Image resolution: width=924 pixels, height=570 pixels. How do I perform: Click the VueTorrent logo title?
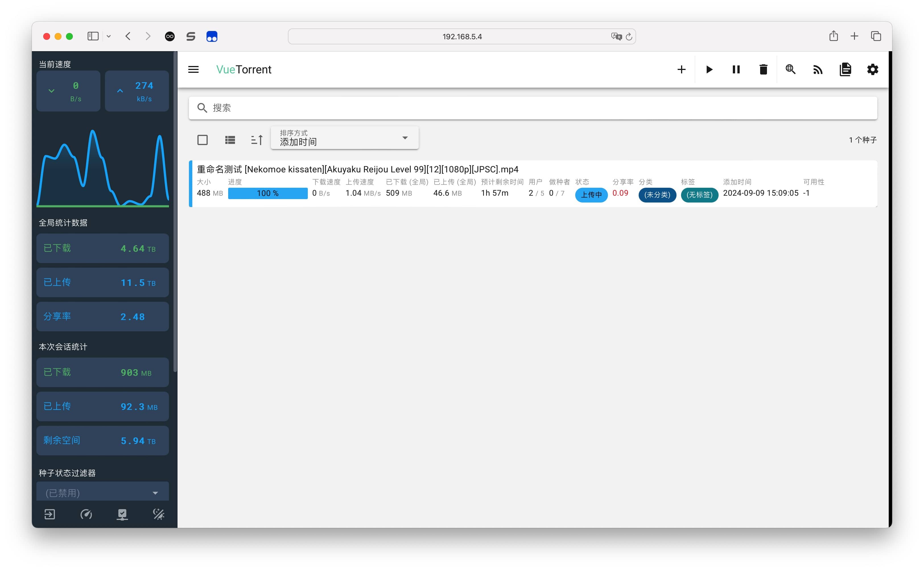tap(244, 69)
